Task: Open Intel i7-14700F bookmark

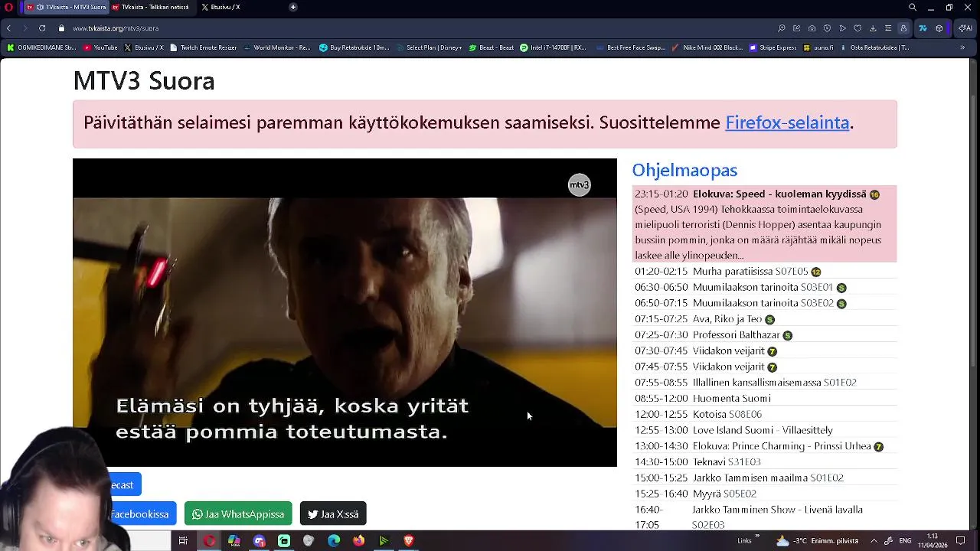Action: coord(553,47)
